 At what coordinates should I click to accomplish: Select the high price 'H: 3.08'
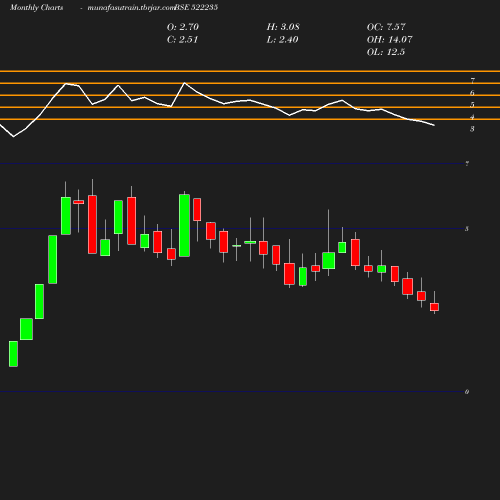pyautogui.click(x=283, y=27)
